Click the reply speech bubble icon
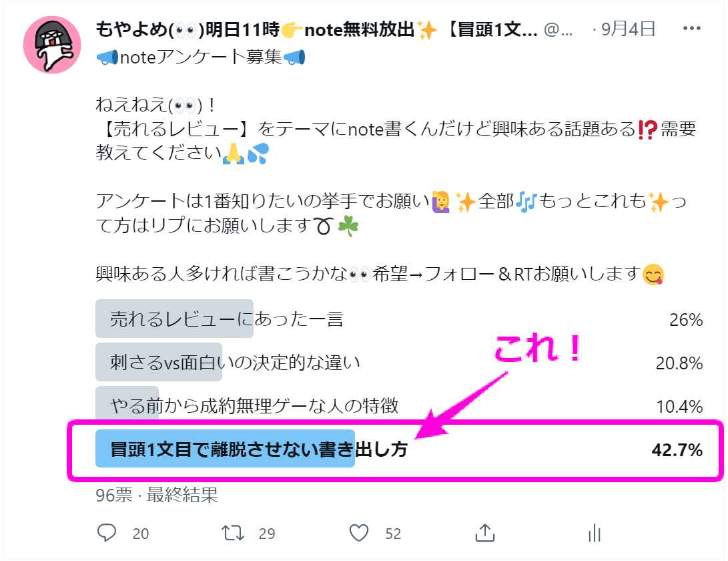The height and width of the screenshot is (561, 728). coord(106,533)
